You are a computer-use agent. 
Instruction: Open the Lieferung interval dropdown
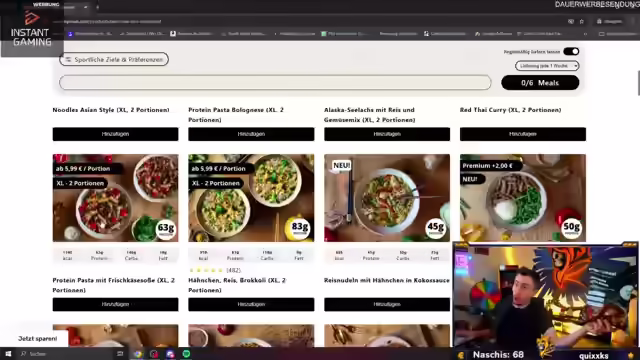pos(547,66)
